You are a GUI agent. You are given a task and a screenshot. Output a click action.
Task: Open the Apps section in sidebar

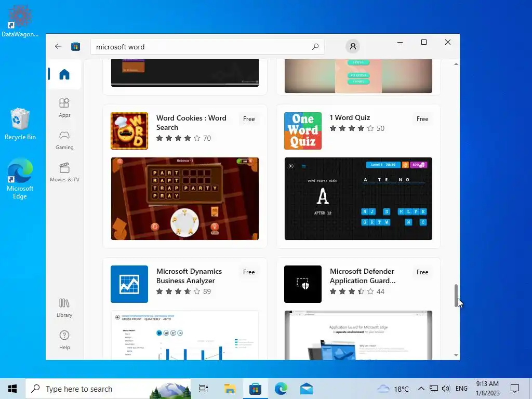click(x=64, y=108)
